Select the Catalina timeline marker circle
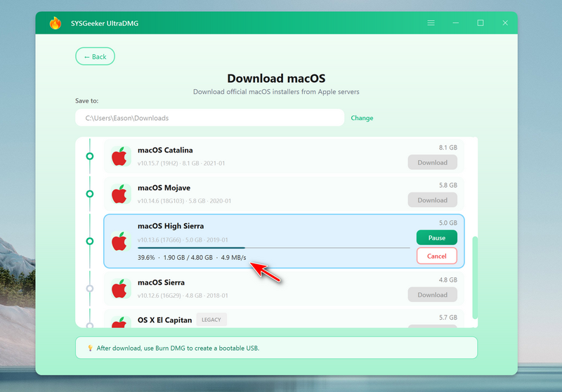This screenshot has width=562, height=392. tap(89, 156)
